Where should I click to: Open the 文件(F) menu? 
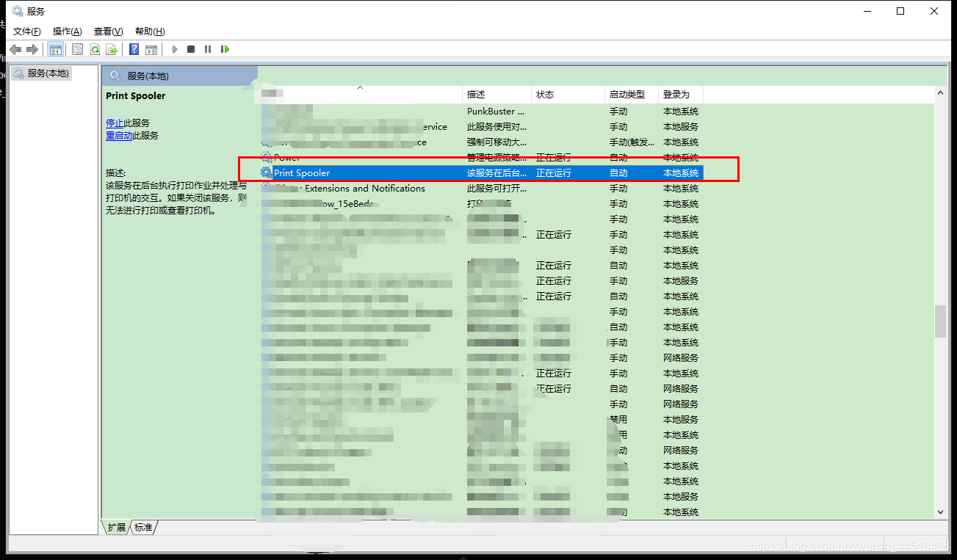[27, 32]
